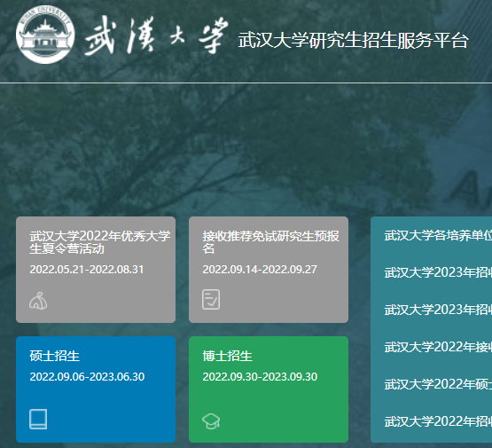Click the 武汉大学研究生招生服务平台 title
The width and height of the screenshot is (492, 448).
353,40
